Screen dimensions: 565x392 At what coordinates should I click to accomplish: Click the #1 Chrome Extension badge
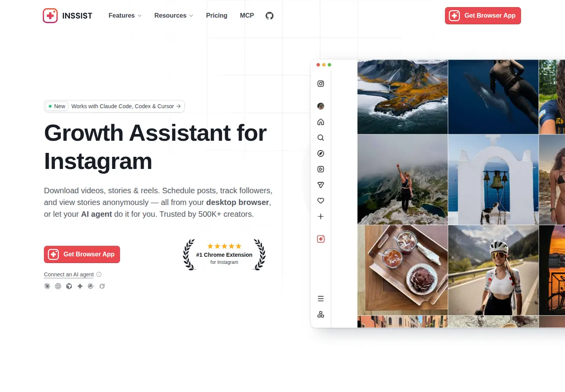pyautogui.click(x=224, y=255)
